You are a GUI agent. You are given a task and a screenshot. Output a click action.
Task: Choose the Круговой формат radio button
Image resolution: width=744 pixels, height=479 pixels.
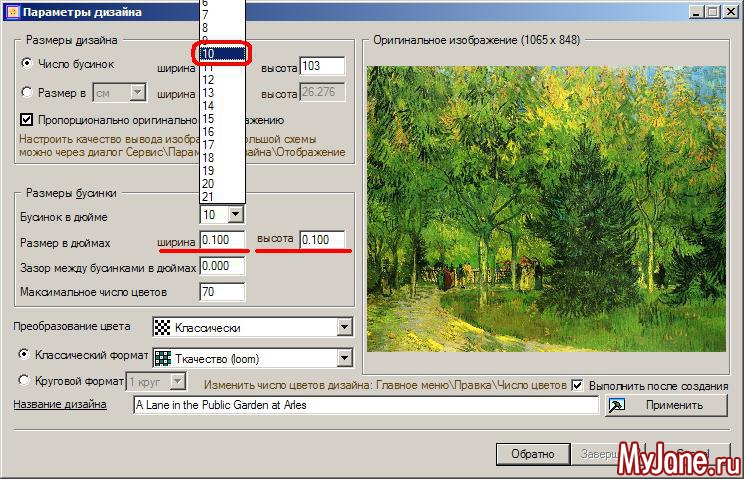click(25, 380)
